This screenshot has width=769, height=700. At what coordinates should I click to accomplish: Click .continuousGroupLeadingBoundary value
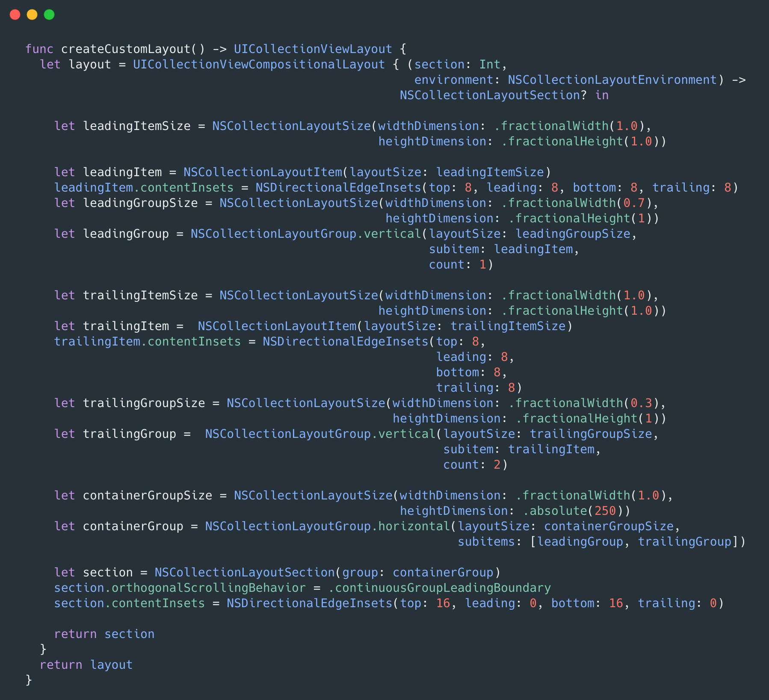(x=439, y=588)
